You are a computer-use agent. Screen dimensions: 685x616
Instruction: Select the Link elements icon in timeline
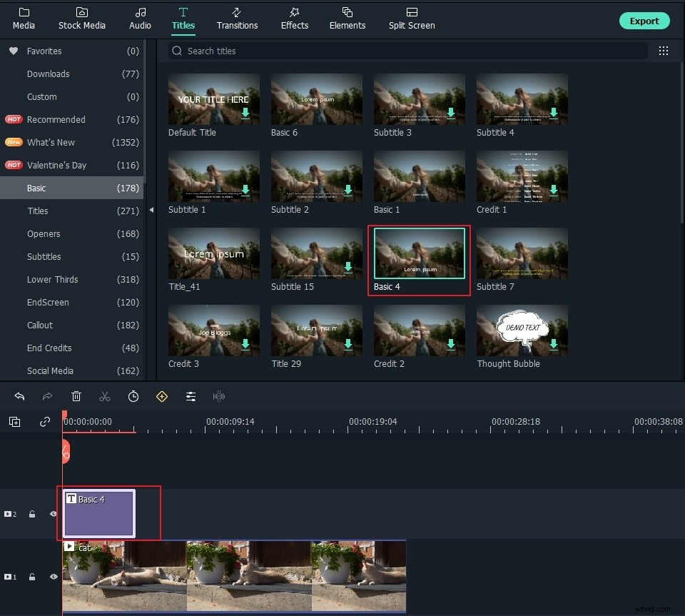44,422
